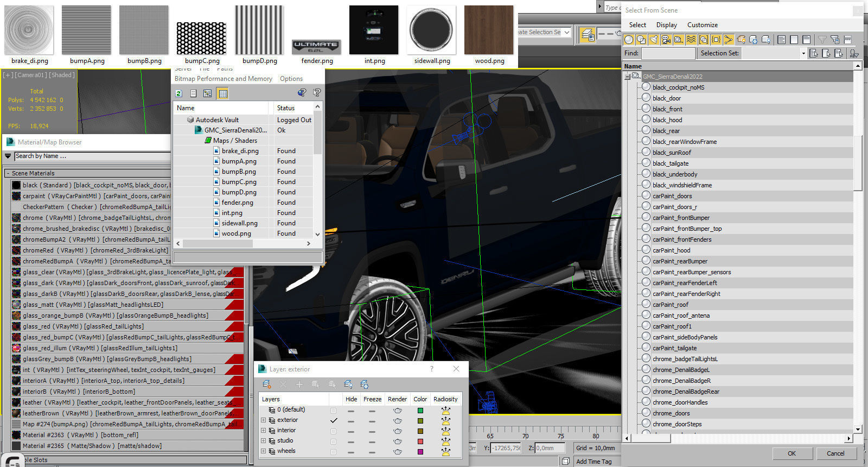Toggle Display Bones filter icon
This screenshot has height=467, width=868.
tap(729, 39)
